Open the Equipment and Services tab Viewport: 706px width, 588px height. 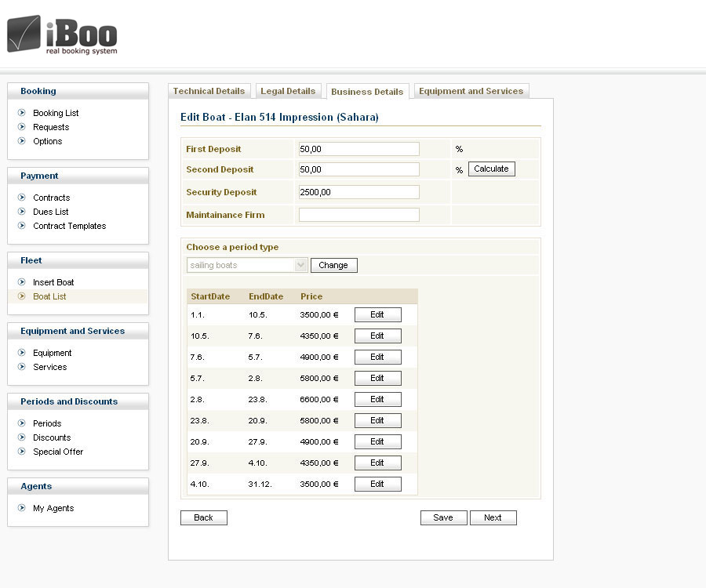point(471,91)
